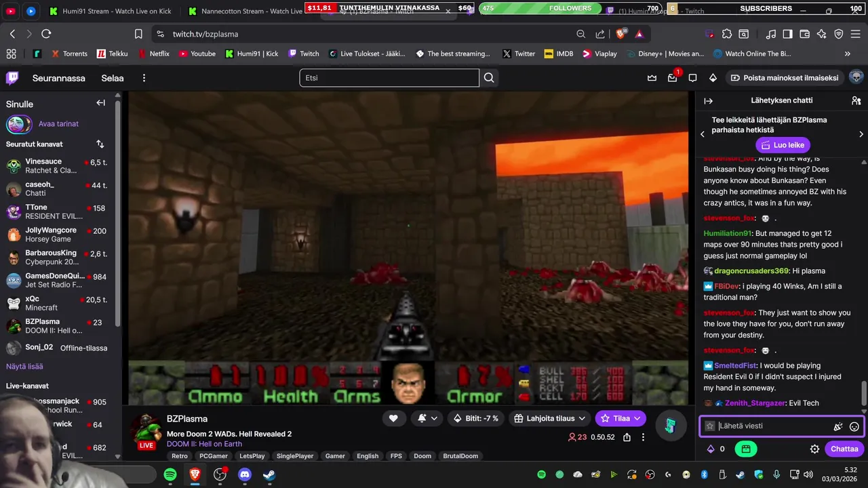
Task: Click the zoom magnifier icon in address bar
Action: (x=581, y=34)
